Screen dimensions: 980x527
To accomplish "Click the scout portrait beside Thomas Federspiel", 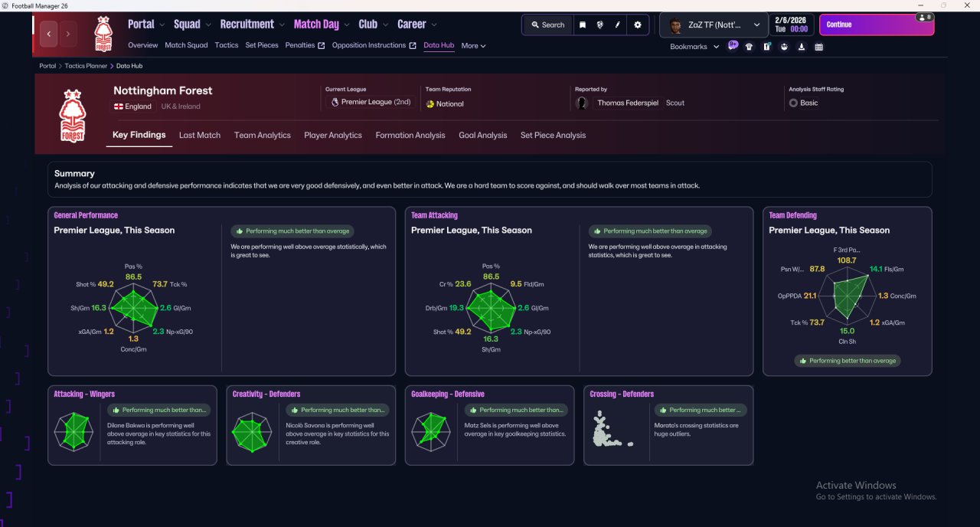I will point(583,103).
